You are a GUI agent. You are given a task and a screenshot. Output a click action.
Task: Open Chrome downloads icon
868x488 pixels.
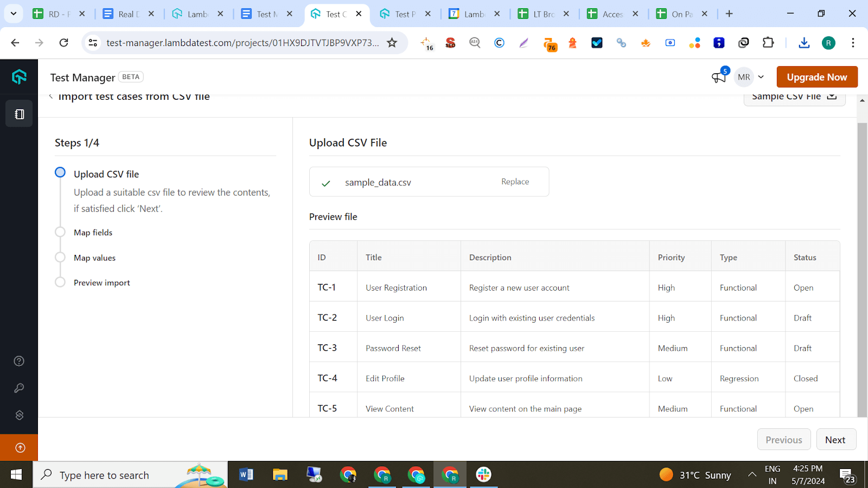[x=804, y=42]
